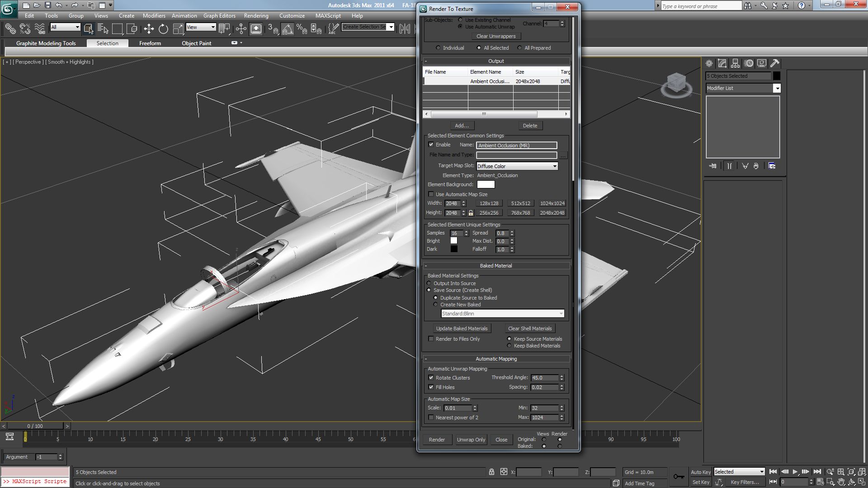Click the Unwrap Only button

471,440
